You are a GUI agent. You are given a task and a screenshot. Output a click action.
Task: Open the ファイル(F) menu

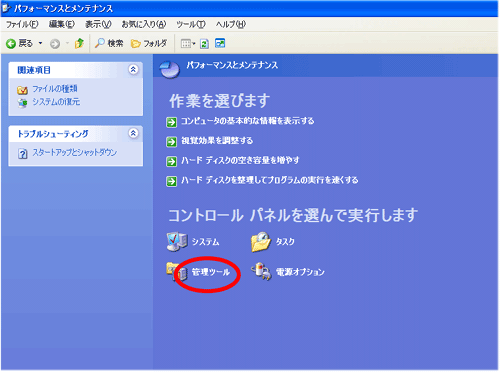coord(22,24)
